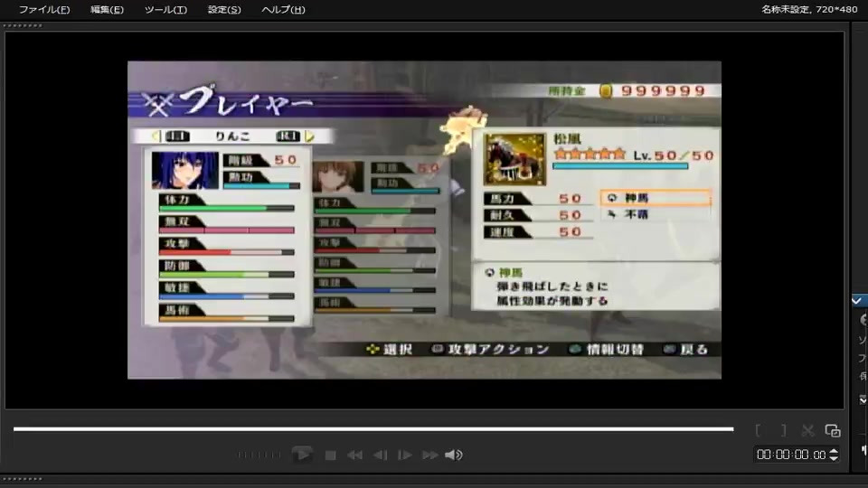Open the 編集(E) menu
The width and height of the screenshot is (868, 488).
(x=107, y=9)
